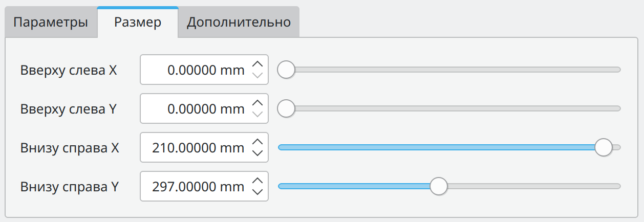Image resolution: width=644 pixels, height=222 pixels.
Task: Switch to the Параметры tab
Action: pyautogui.click(x=50, y=23)
